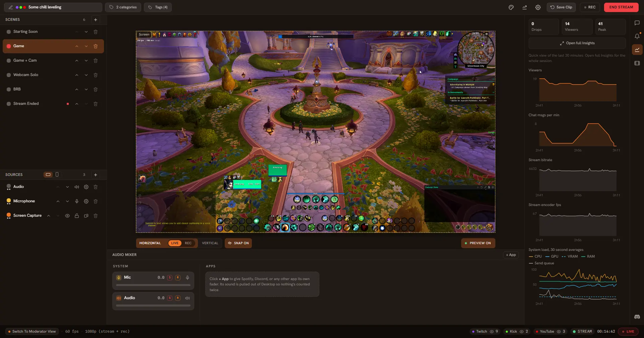Duplicate the Screen Capture source
This screenshot has width=644, height=338.
(x=86, y=216)
